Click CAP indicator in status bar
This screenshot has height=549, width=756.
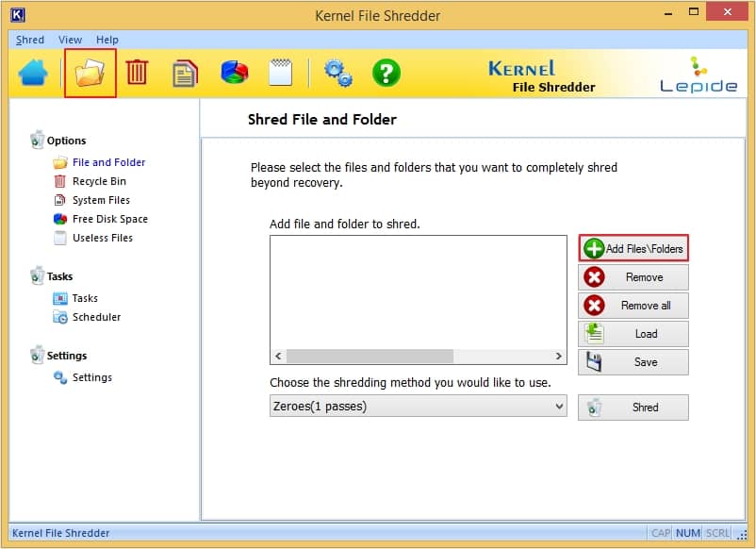661,533
